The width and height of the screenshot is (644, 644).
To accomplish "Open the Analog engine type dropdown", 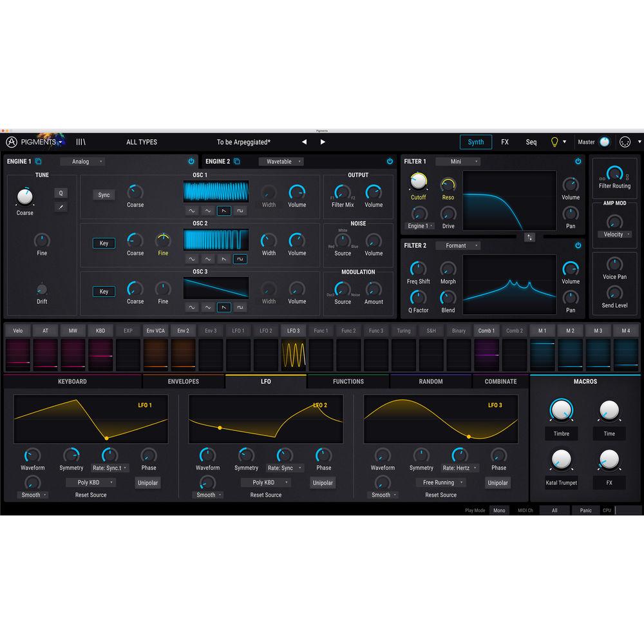I will click(x=82, y=162).
